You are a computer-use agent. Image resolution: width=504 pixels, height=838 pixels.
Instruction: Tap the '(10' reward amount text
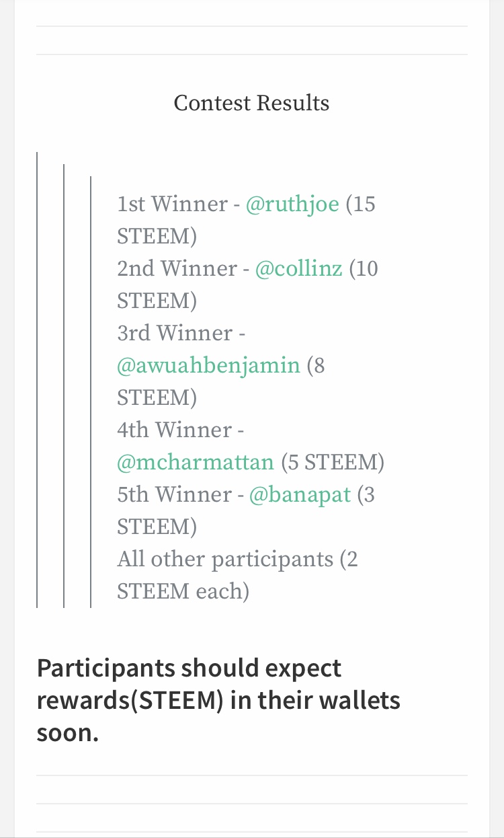tap(364, 268)
